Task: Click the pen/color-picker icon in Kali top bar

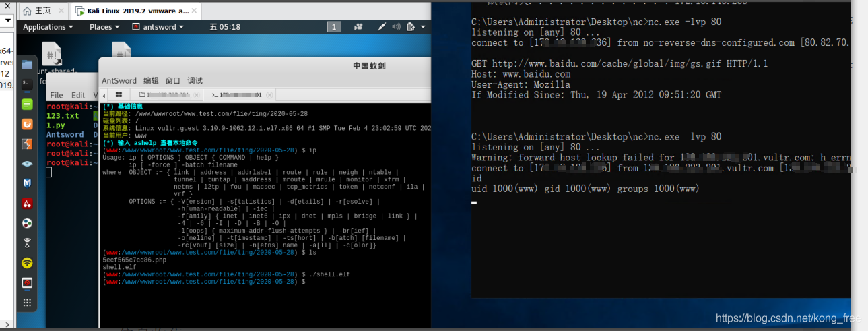Action: coord(382,27)
